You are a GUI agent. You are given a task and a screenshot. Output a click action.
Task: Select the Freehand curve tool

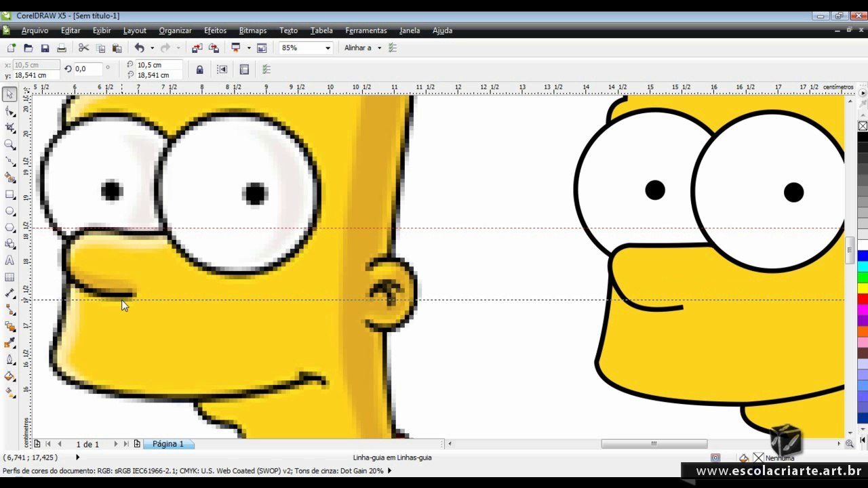coord(9,161)
